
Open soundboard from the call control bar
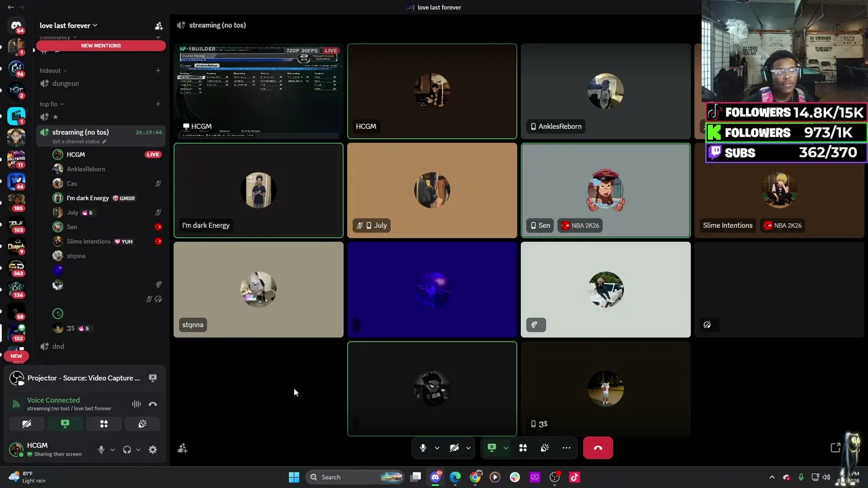545,448
